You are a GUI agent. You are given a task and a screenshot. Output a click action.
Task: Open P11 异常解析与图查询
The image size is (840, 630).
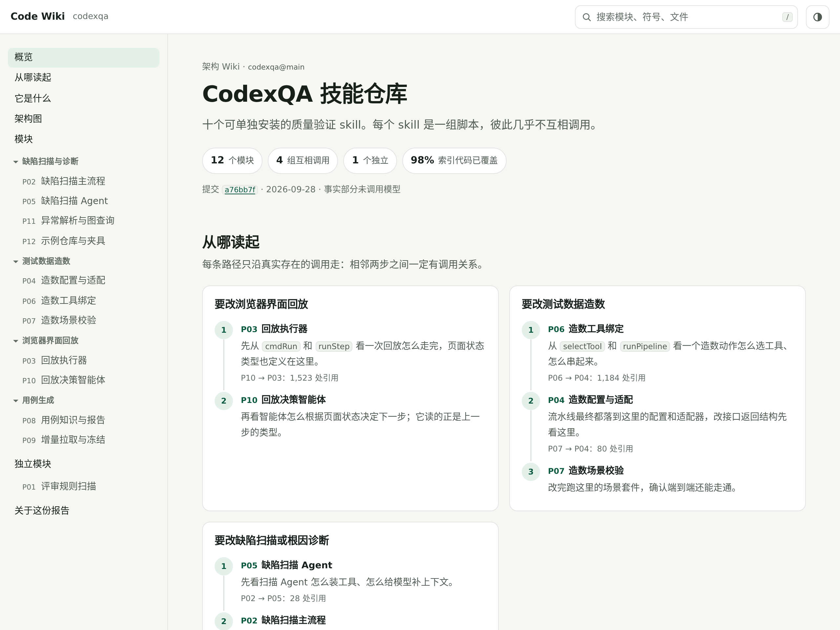[68, 220]
